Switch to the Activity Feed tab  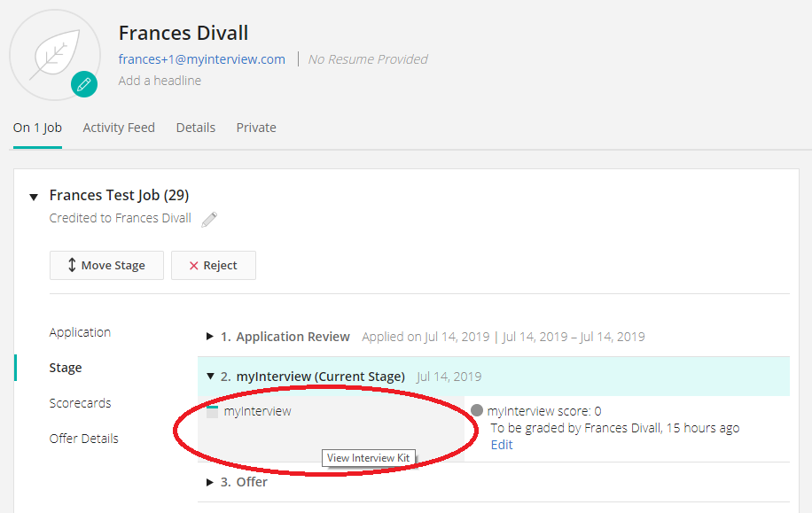[119, 128]
